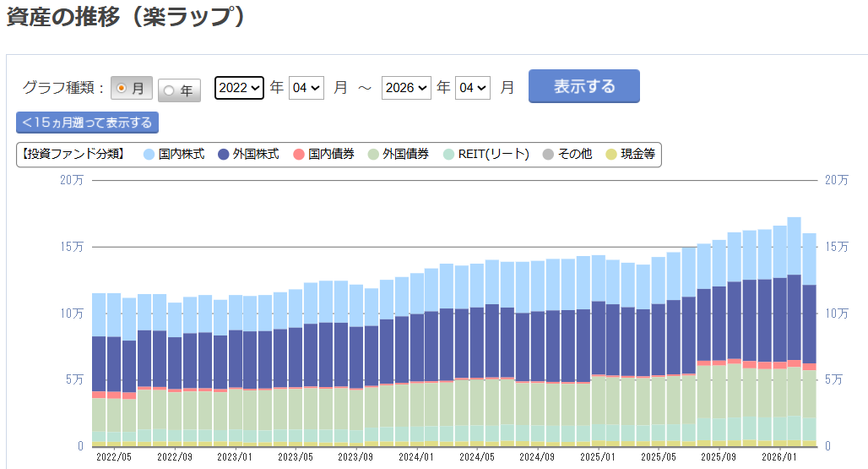Click the 表示する button
This screenshot has width=868, height=469.
pos(583,86)
